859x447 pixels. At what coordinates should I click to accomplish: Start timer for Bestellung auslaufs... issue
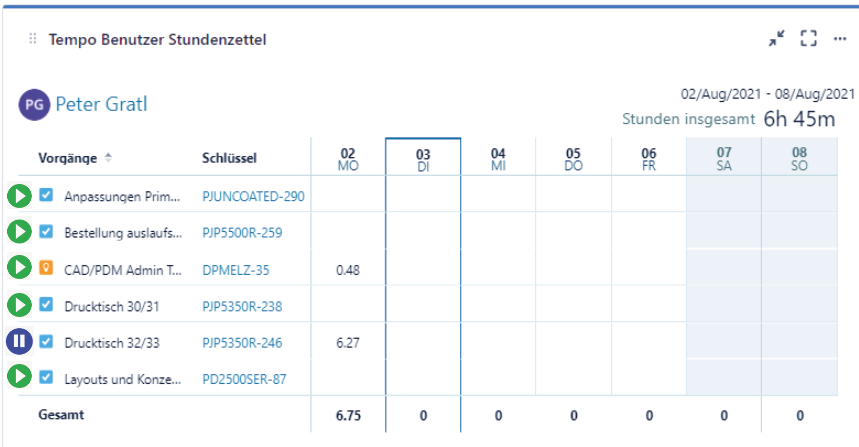click(x=19, y=232)
